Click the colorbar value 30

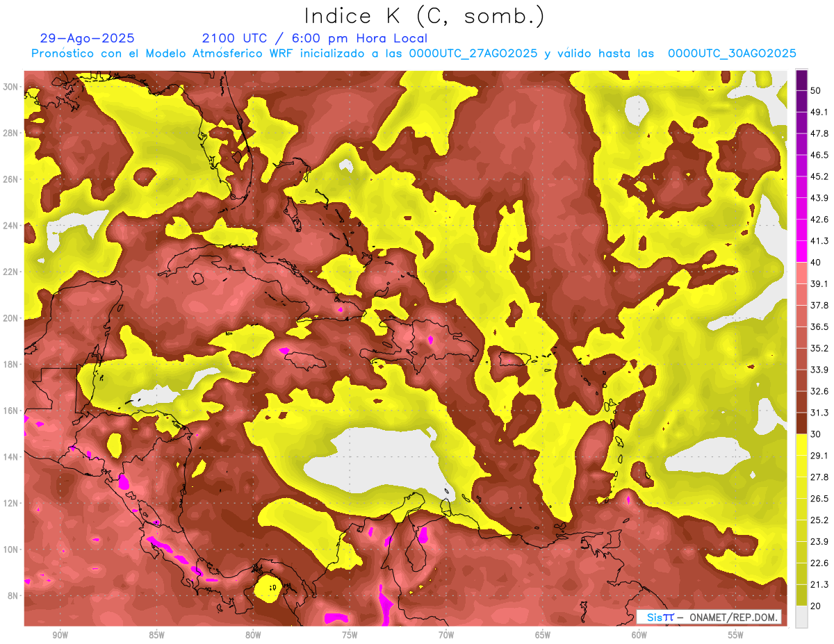(817, 434)
